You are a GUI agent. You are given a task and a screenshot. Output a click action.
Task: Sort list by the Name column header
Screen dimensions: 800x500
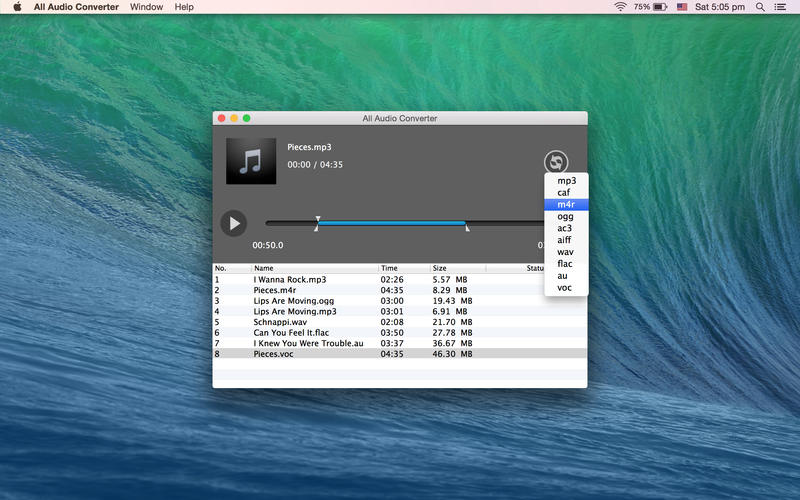315,268
